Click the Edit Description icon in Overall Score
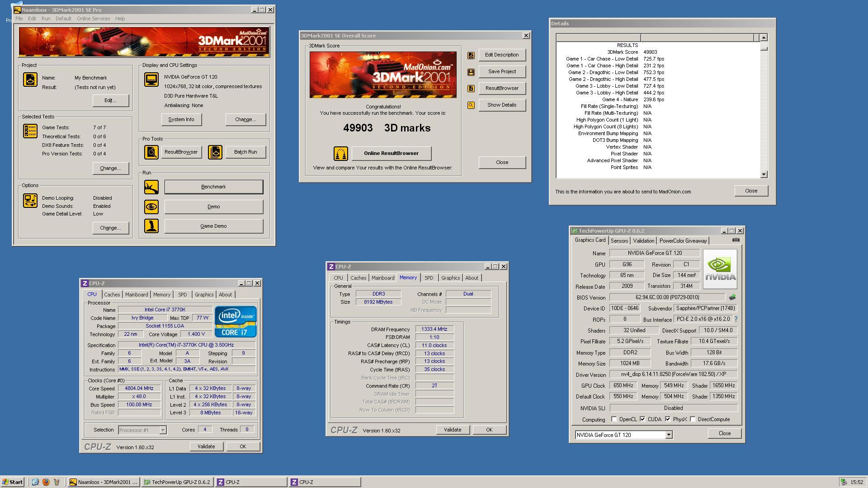Screen dimensions: 868x488 [x=471, y=55]
